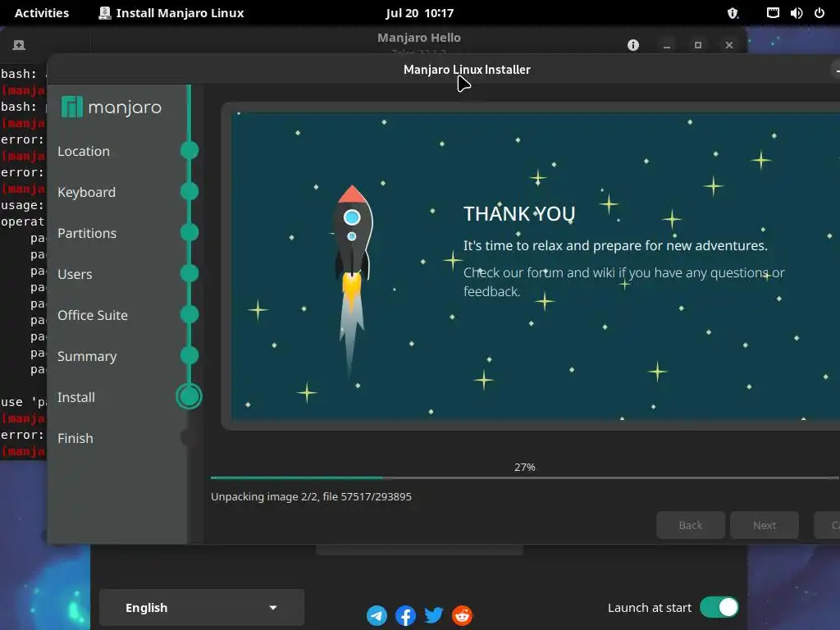Click the installation progress bar

(x=525, y=477)
